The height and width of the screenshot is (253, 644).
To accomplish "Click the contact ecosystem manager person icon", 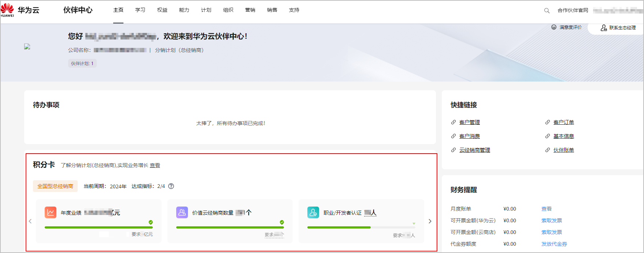I will click(604, 28).
